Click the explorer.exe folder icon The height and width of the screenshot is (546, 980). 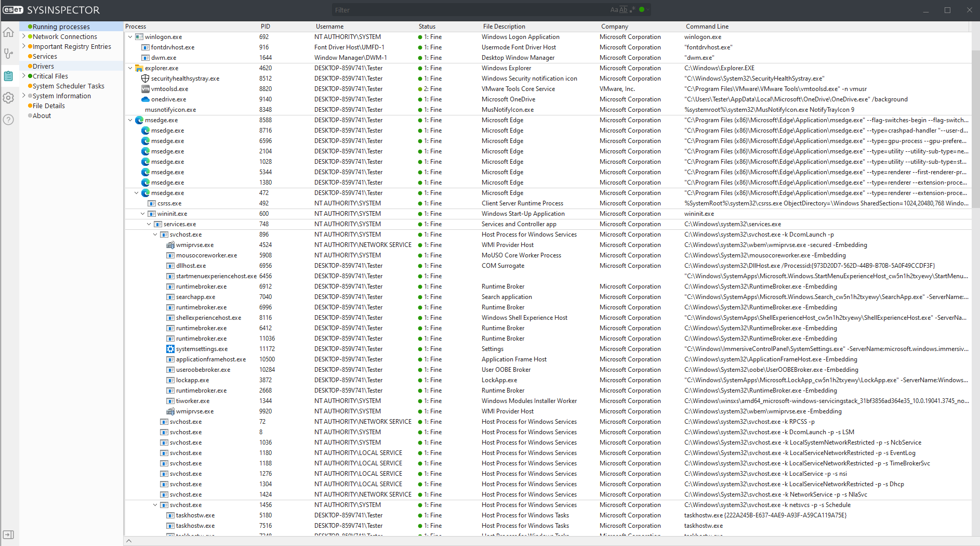pos(139,68)
